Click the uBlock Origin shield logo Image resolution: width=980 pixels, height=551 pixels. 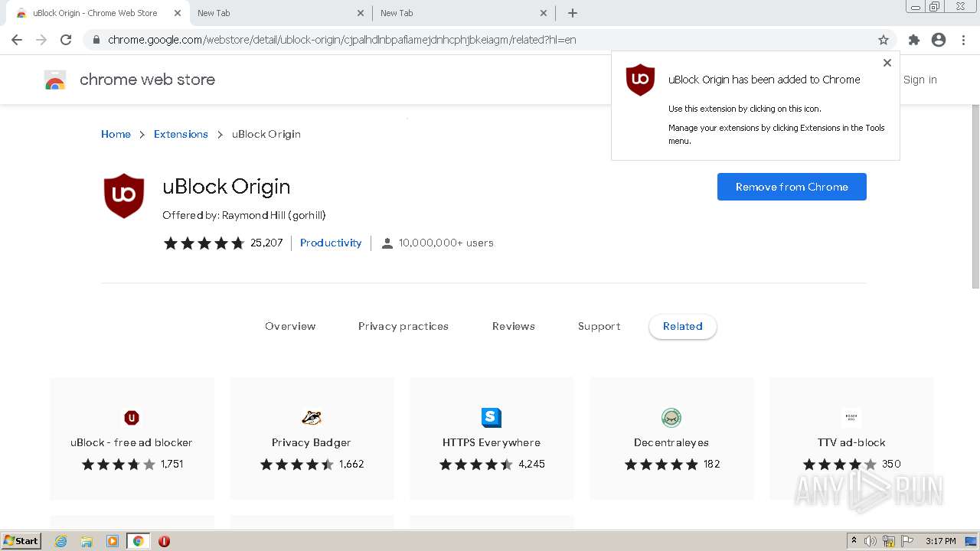point(124,196)
